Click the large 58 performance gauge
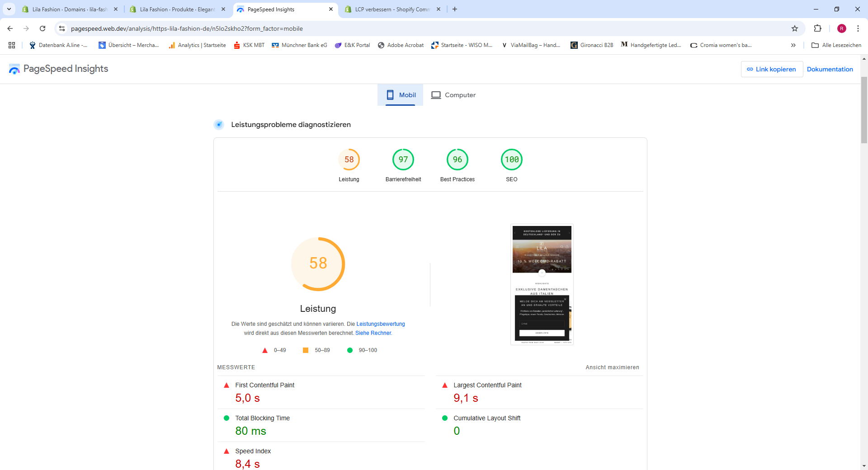This screenshot has width=868, height=470. tap(318, 264)
